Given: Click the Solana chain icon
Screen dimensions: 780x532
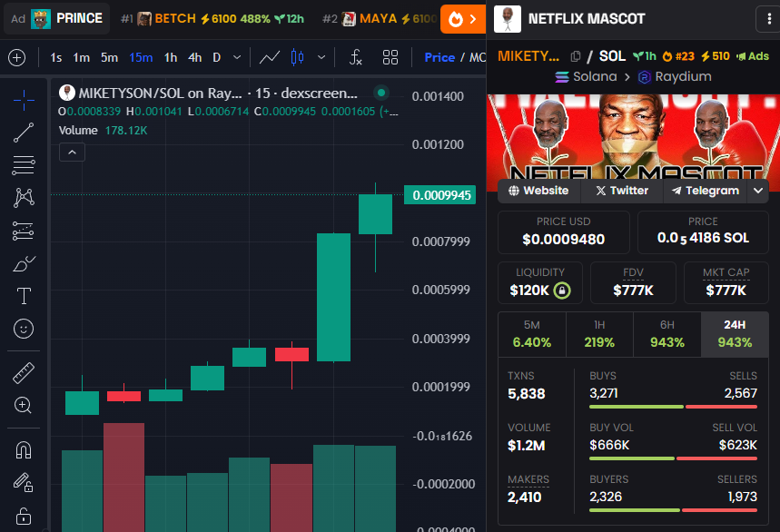Looking at the screenshot, I should coord(562,77).
